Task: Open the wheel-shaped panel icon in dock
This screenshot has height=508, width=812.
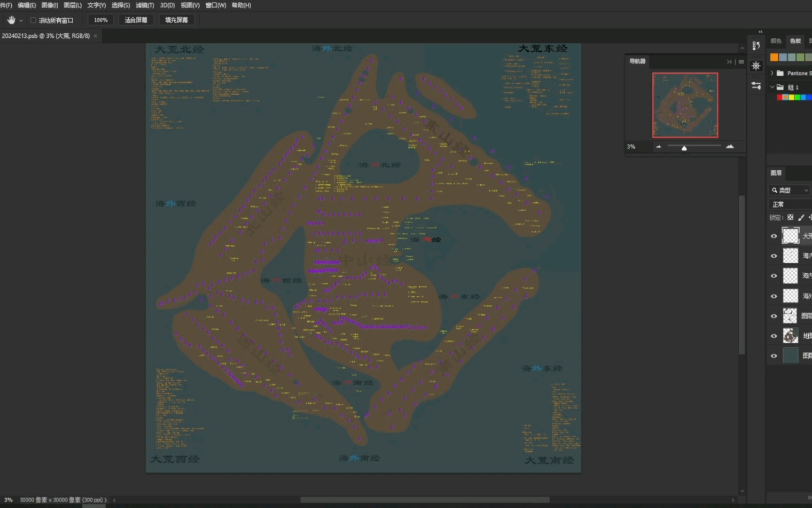Action: (756, 66)
